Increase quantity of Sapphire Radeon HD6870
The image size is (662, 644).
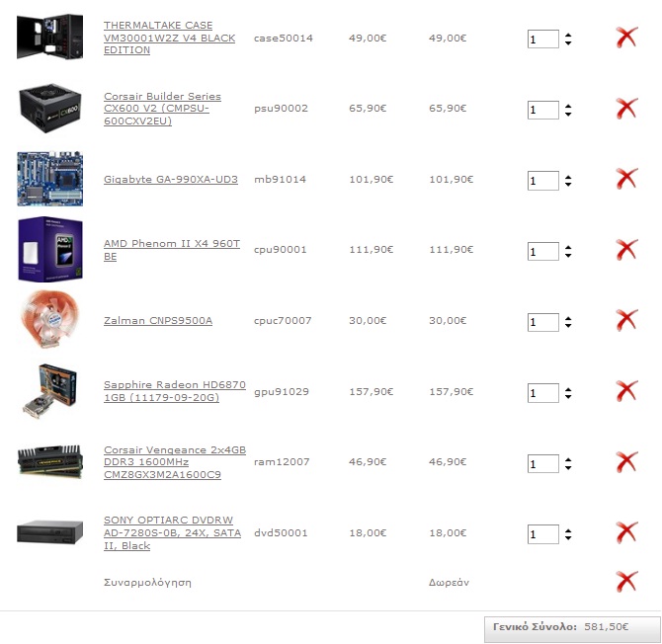click(568, 389)
